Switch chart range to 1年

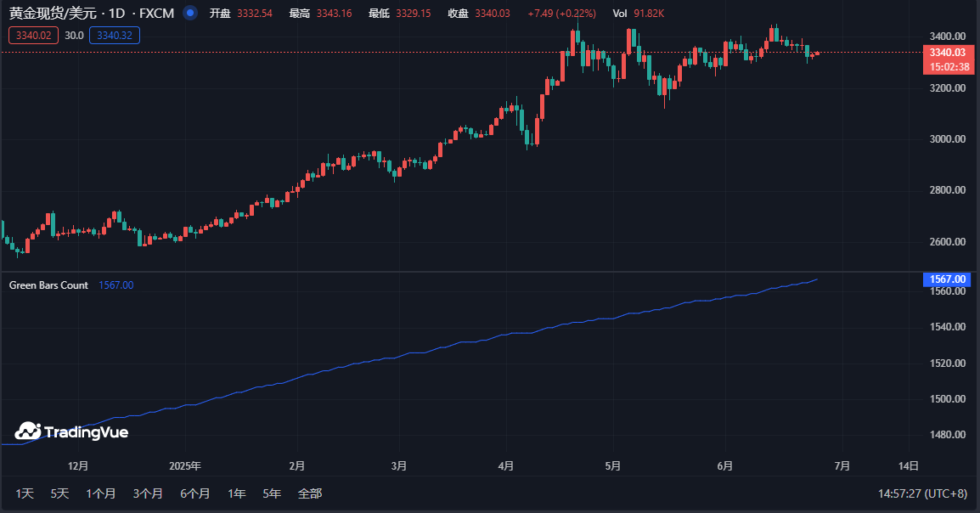(237, 493)
